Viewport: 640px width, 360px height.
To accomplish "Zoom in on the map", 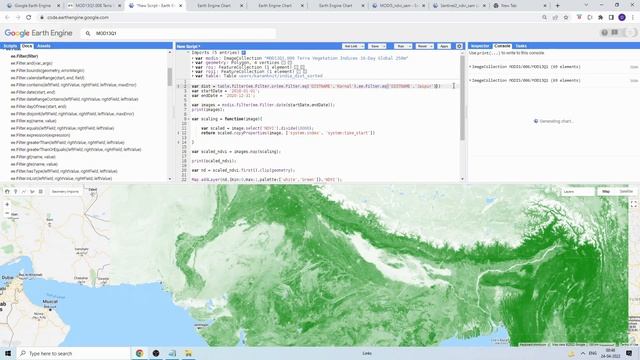I will (7, 204).
